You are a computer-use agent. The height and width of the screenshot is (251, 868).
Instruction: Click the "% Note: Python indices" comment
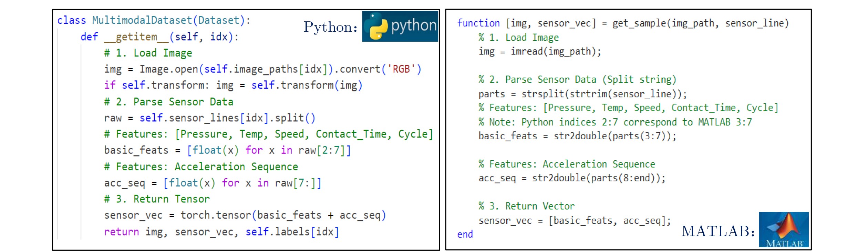point(615,122)
